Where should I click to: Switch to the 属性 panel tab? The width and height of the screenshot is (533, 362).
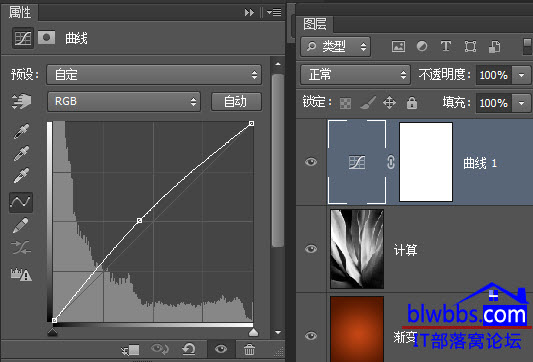click(x=20, y=13)
